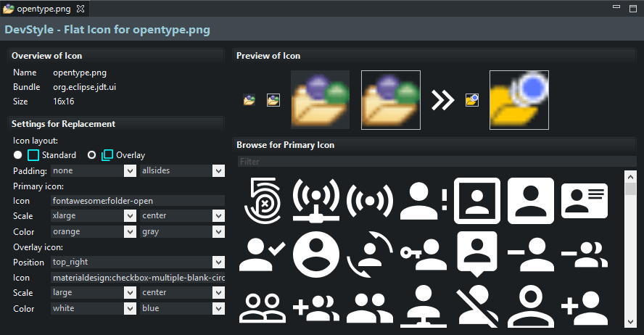Click the 'Browse for Primary Icon' section header
Image resolution: width=644 pixels, height=335 pixels.
(x=286, y=145)
